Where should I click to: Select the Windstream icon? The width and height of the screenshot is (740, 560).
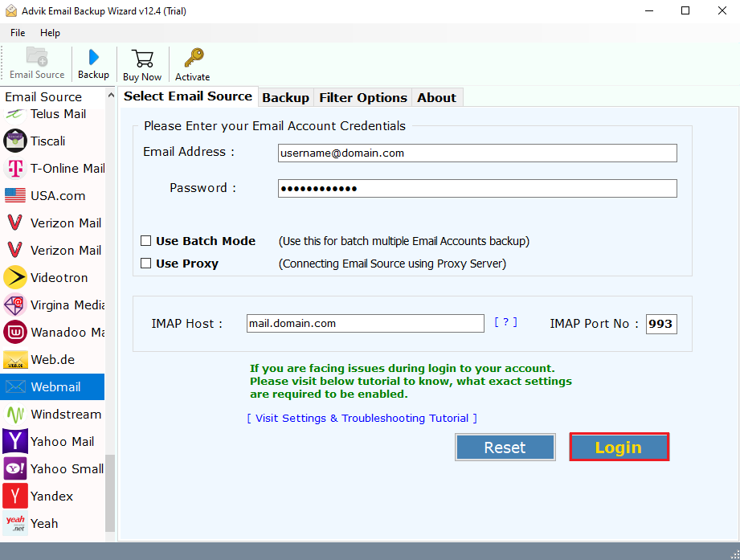(x=15, y=415)
